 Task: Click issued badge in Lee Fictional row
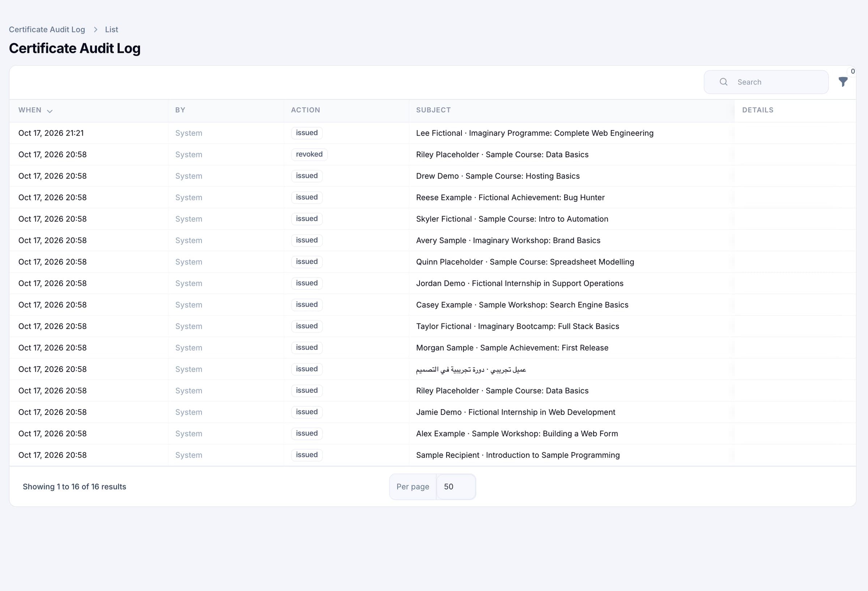click(307, 133)
